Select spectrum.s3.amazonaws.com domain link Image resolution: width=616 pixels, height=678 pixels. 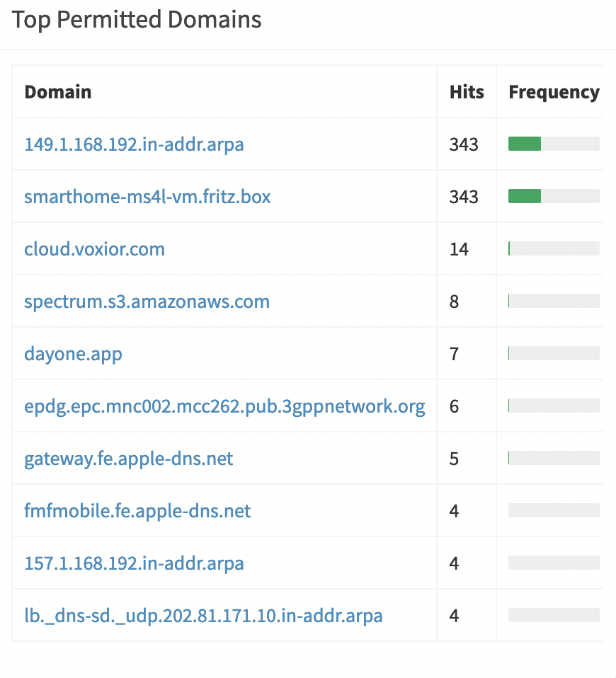pos(147,301)
